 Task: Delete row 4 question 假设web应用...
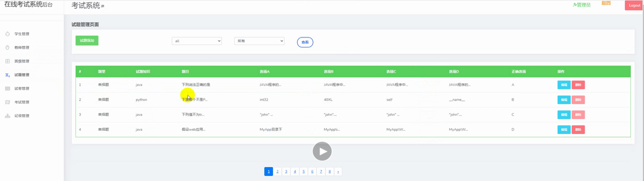[x=578, y=129]
